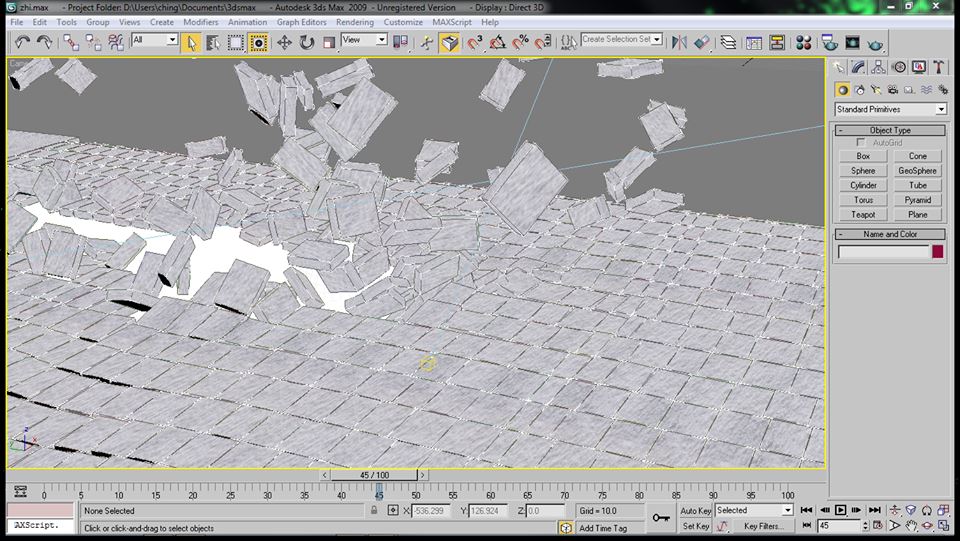Click Use Pivot Point Center icon

click(400, 42)
